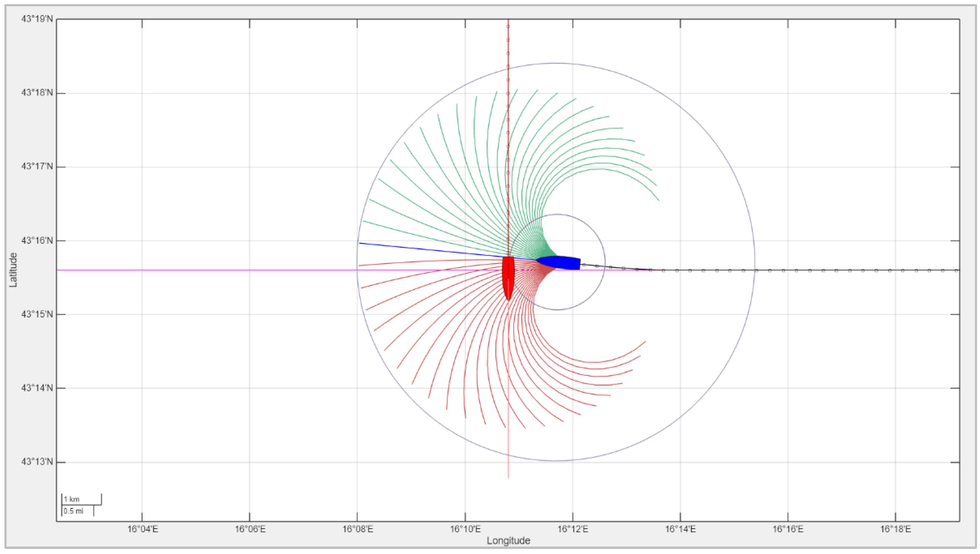
Task: Click the 43°15'N latitude tick label
Action: (37, 314)
